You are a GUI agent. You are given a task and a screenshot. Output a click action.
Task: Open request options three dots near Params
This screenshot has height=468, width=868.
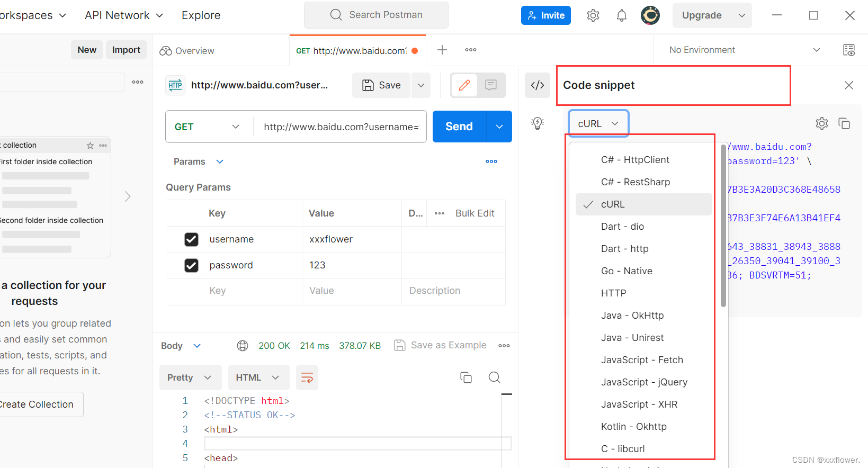[x=491, y=161]
